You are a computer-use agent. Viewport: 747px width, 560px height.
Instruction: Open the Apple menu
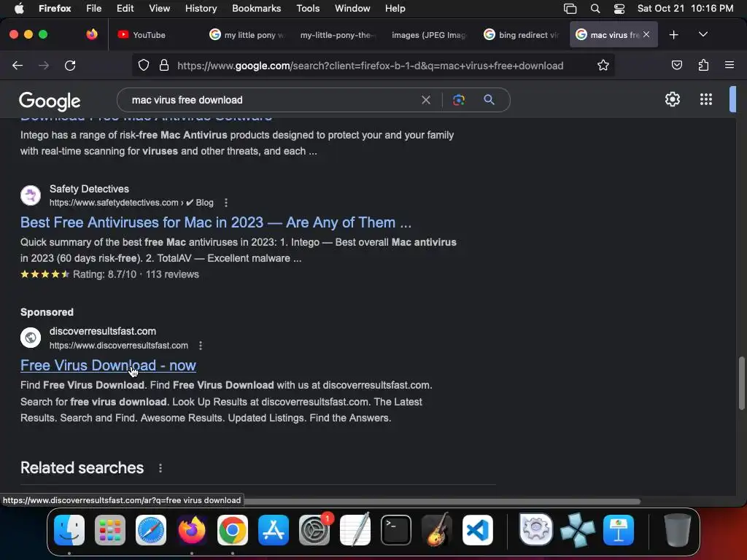pyautogui.click(x=19, y=8)
